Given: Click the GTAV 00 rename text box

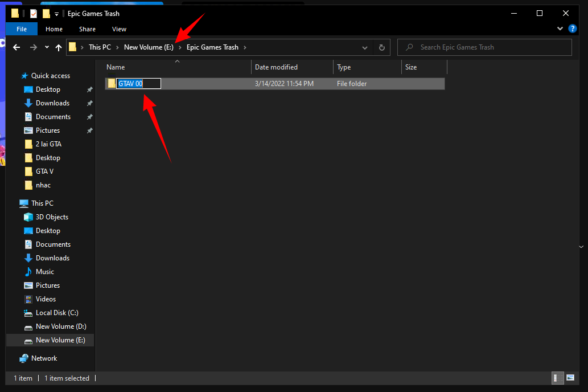Looking at the screenshot, I should point(139,84).
